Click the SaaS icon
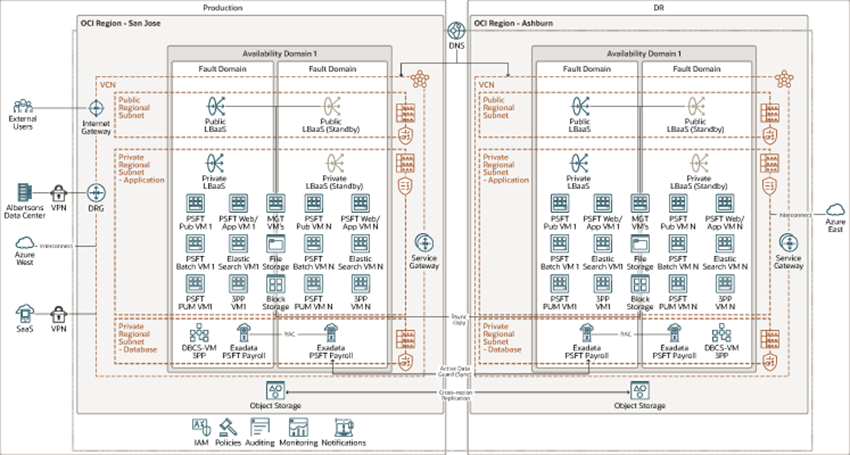Viewport: 850px width, 455px height. click(24, 313)
